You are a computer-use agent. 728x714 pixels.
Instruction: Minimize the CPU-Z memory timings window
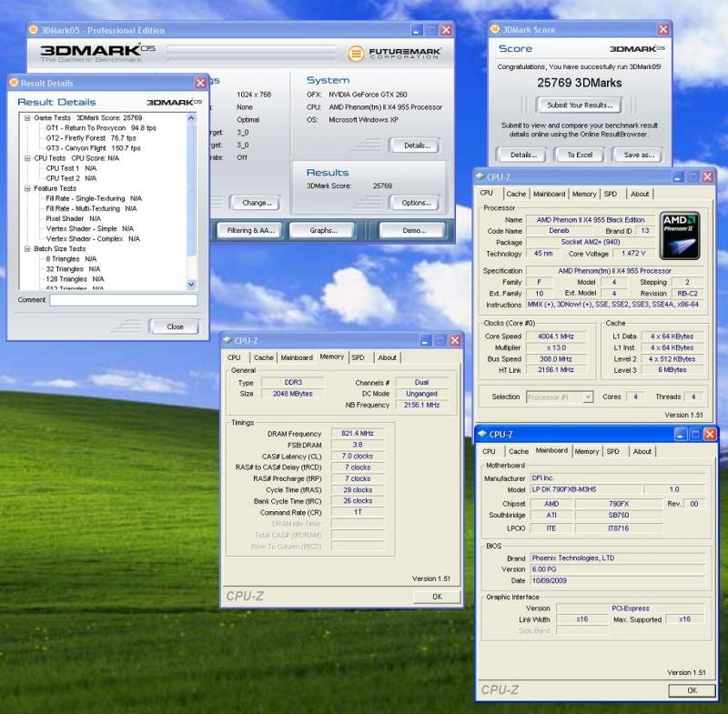coord(426,340)
